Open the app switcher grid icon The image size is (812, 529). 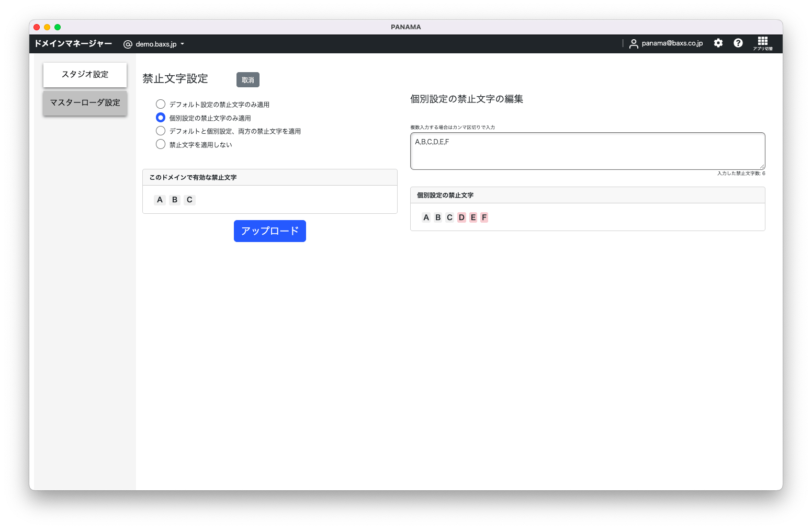coord(763,43)
